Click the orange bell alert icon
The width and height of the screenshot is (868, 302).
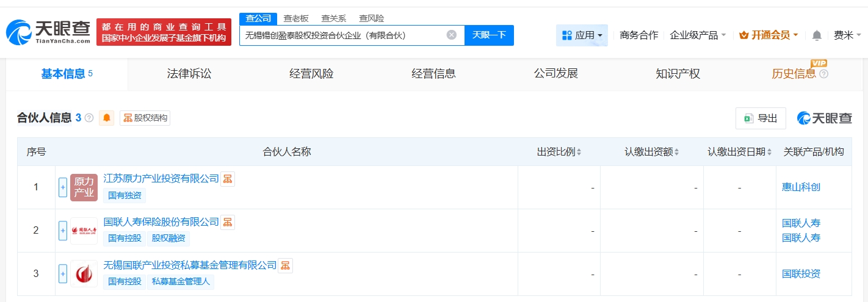[x=107, y=118]
